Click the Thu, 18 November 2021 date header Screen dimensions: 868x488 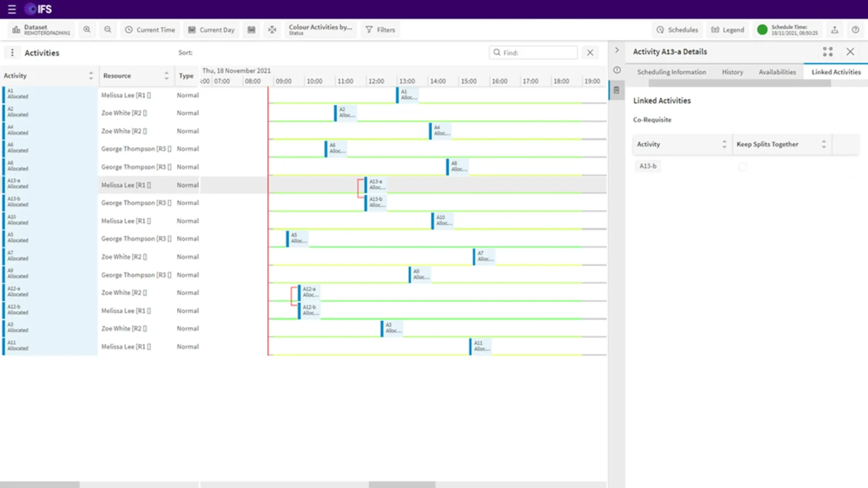click(236, 70)
